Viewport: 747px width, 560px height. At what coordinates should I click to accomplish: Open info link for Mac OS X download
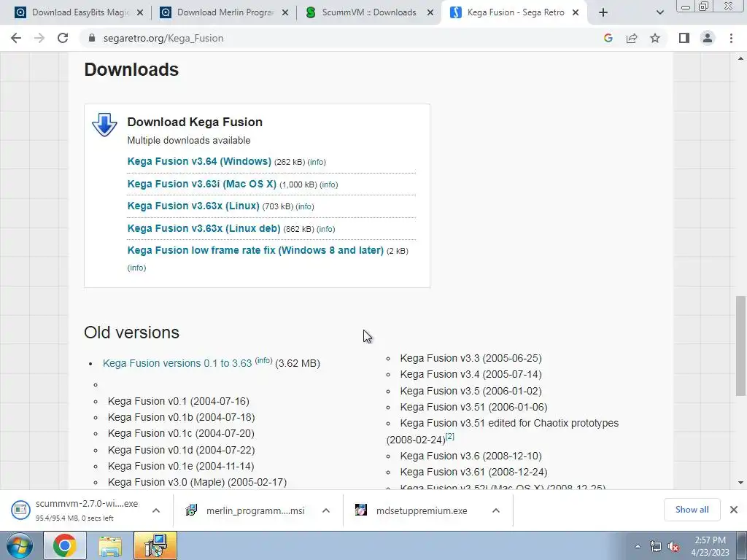click(329, 184)
